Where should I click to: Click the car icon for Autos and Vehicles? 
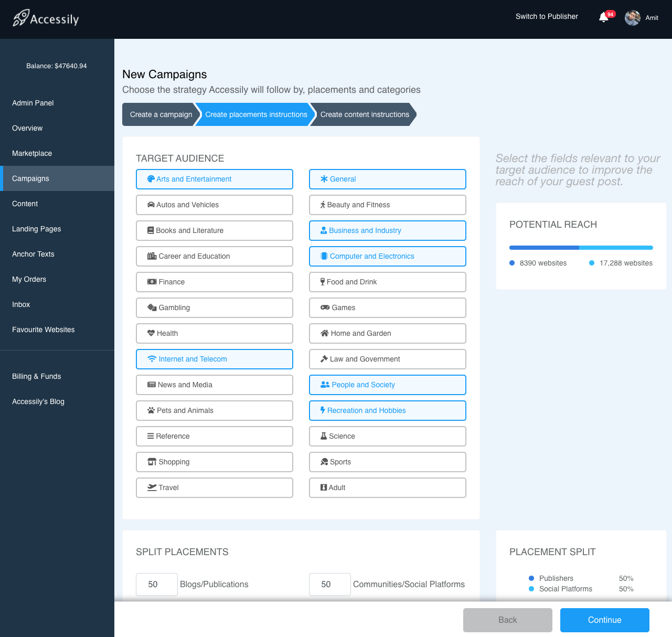(x=151, y=205)
